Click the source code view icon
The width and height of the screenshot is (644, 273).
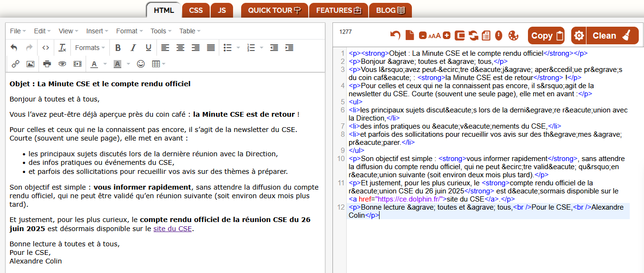46,48
